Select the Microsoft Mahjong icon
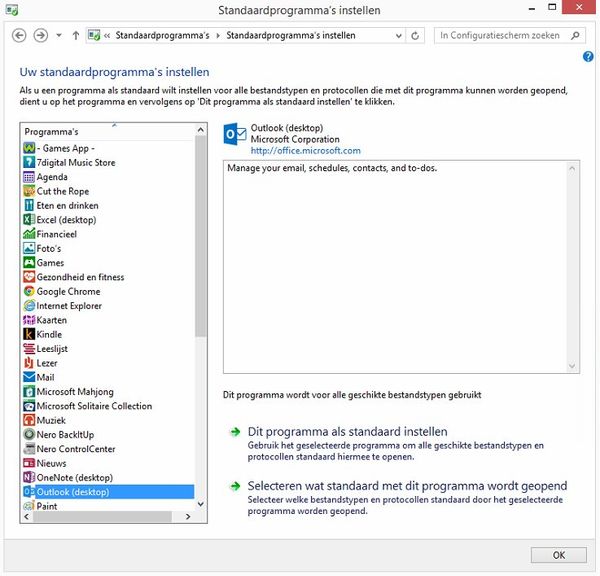600x576 pixels. coord(29,392)
